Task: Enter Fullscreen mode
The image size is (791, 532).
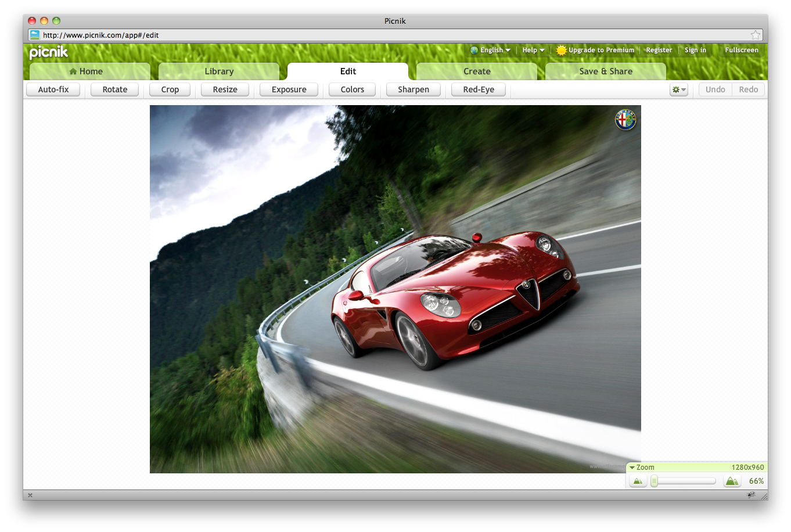Action: tap(742, 50)
